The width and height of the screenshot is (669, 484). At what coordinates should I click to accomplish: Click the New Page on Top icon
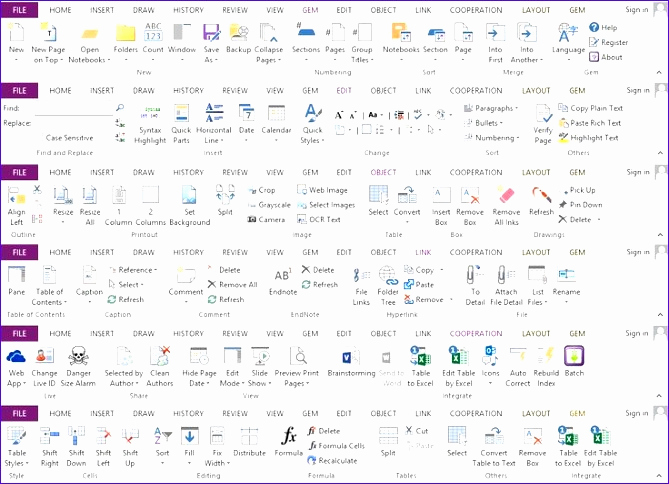point(48,32)
